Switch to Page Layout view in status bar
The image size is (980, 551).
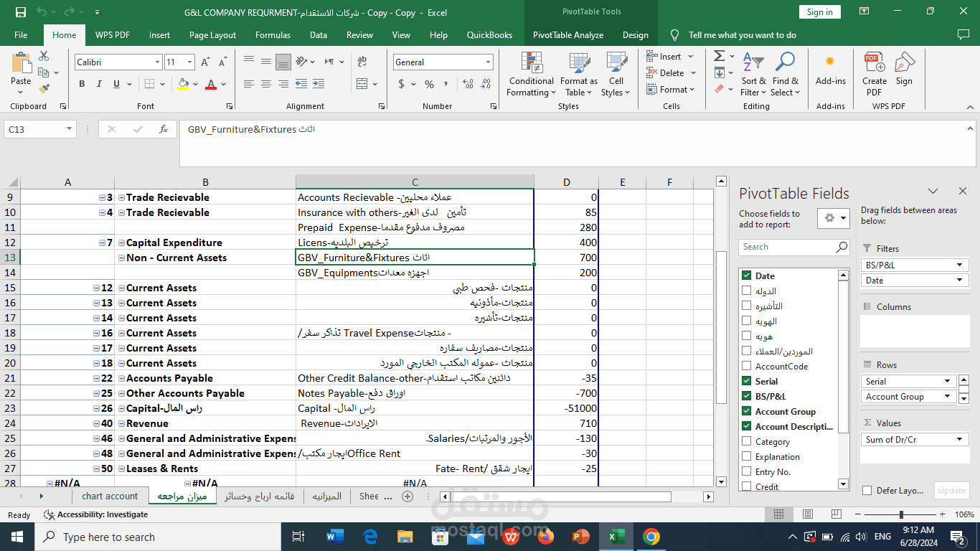point(808,514)
